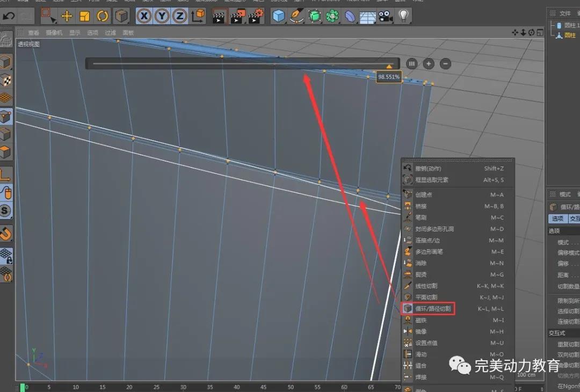Click the Camera object icon
Screen dimensions: 580x392
point(384,16)
